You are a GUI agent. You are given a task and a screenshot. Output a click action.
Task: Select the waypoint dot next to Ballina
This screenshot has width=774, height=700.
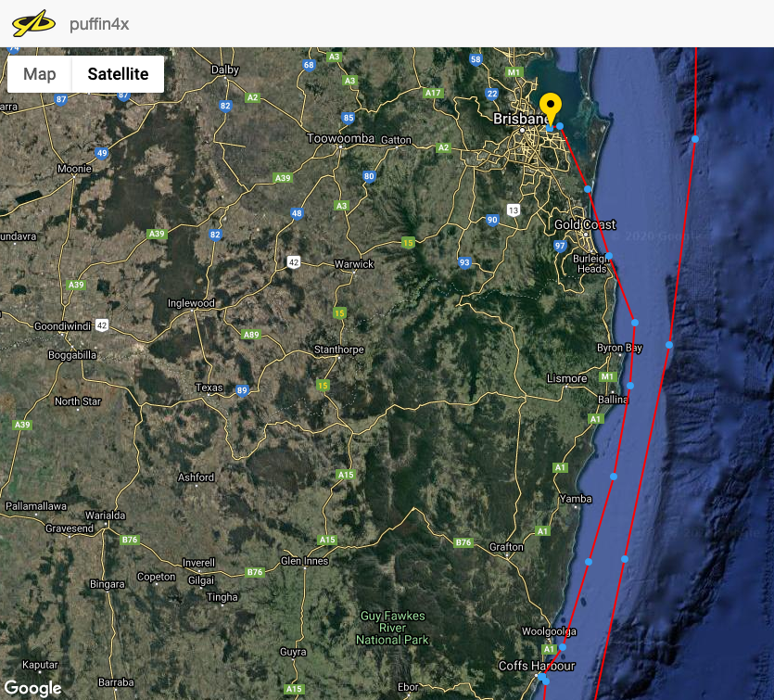630,386
